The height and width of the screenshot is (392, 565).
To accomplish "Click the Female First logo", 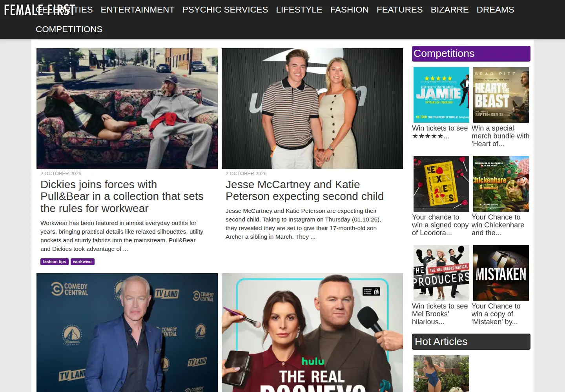I will coord(39,10).
